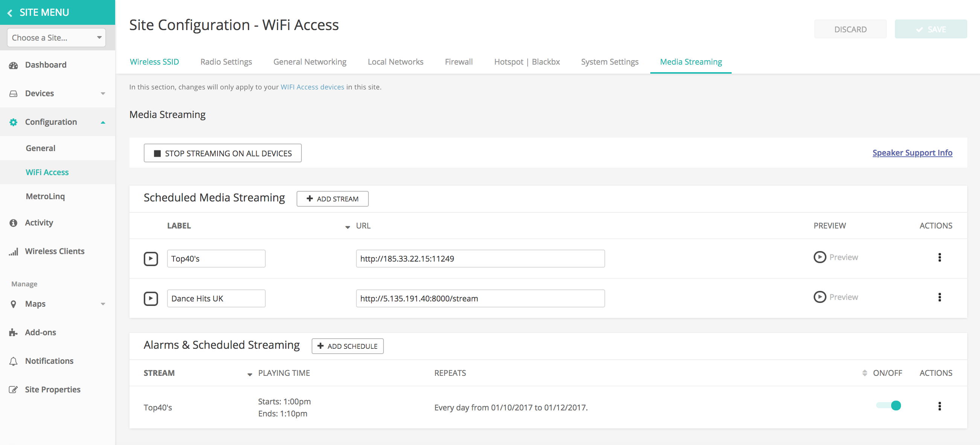Viewport: 980px width, 445px height.
Task: Sort by the ON/OFF column arrows
Action: [864, 373]
